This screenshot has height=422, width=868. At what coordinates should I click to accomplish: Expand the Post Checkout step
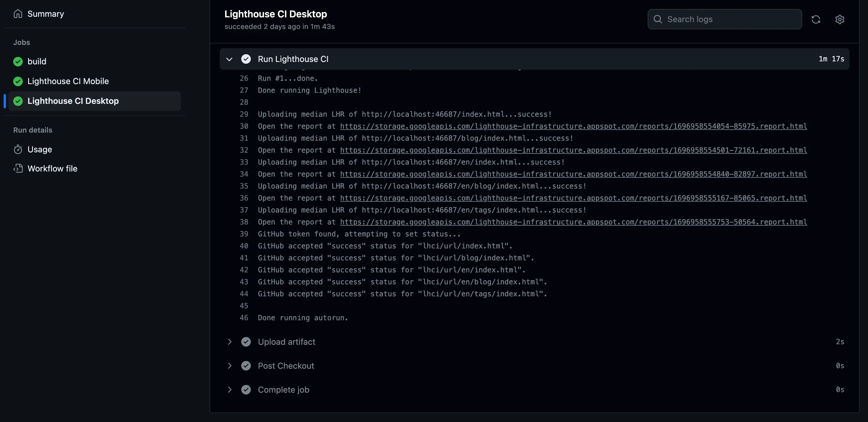[230, 366]
